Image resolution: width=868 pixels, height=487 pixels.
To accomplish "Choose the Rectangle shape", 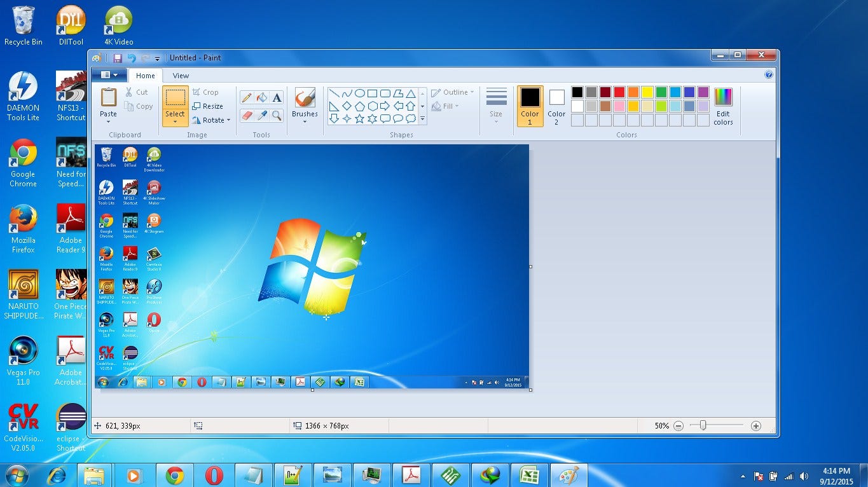I will pos(372,93).
